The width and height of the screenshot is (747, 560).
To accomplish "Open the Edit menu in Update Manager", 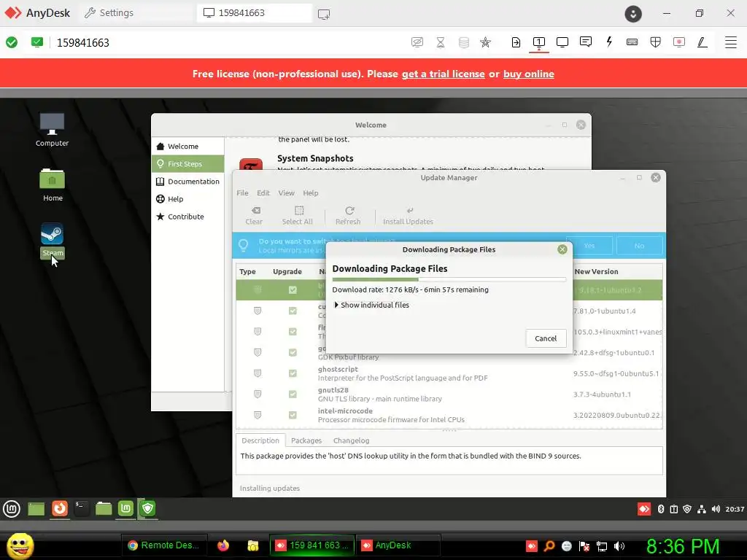I will (263, 192).
